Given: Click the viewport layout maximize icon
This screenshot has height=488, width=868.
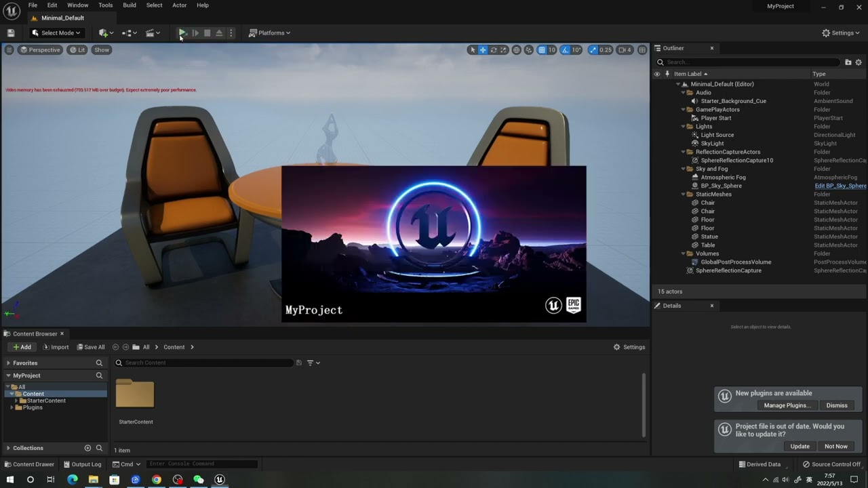Looking at the screenshot, I should click(x=642, y=49).
